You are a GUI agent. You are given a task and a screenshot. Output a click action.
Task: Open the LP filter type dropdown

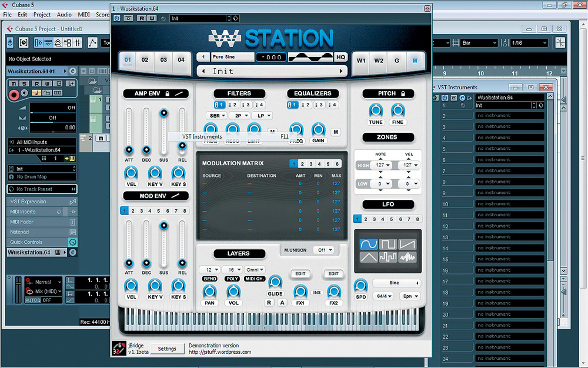(x=263, y=116)
